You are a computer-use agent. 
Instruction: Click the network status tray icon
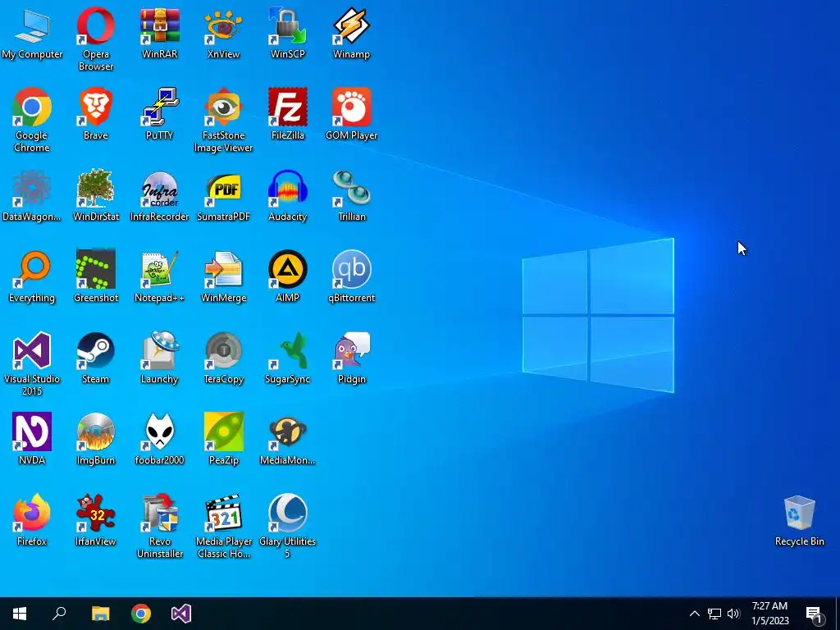[x=714, y=614]
